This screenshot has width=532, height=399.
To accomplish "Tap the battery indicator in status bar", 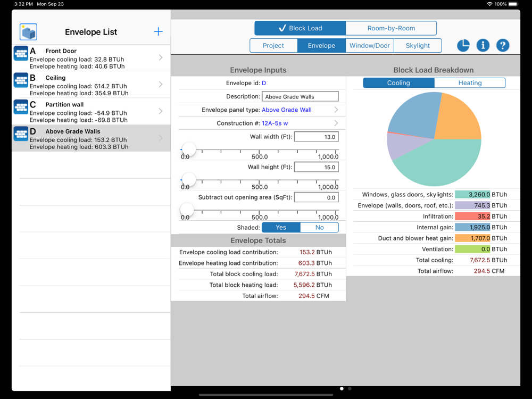I will (x=513, y=4).
